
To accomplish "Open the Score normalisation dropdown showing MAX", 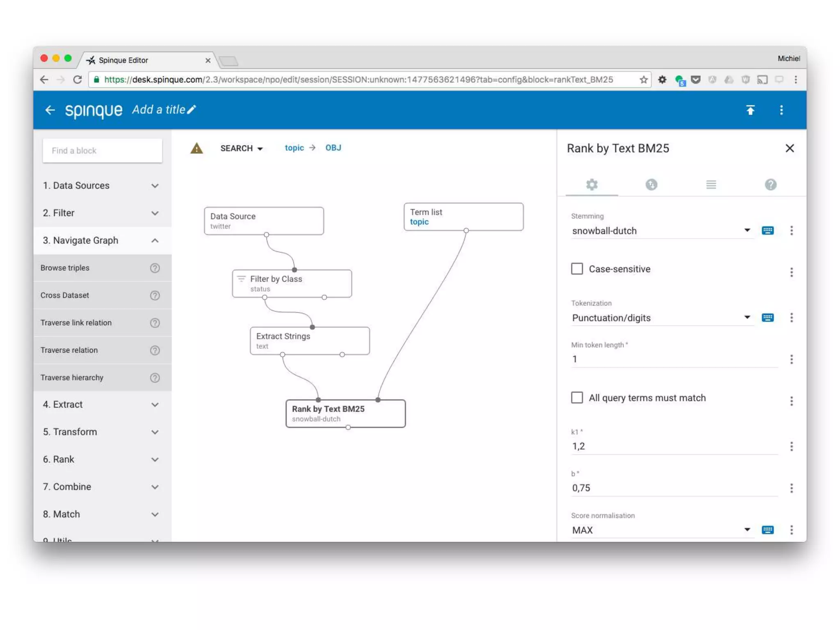I will [662, 530].
